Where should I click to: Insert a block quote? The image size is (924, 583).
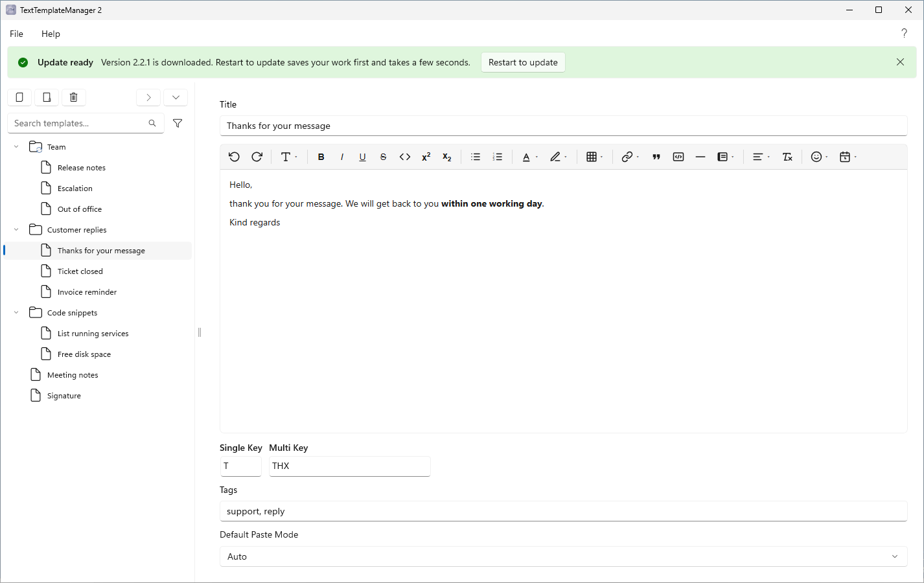[656, 157]
